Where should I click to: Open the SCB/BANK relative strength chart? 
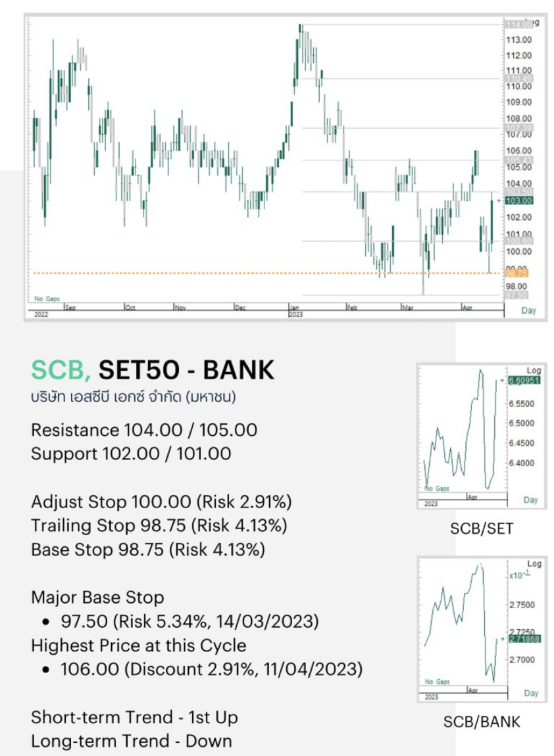pyautogui.click(x=482, y=628)
